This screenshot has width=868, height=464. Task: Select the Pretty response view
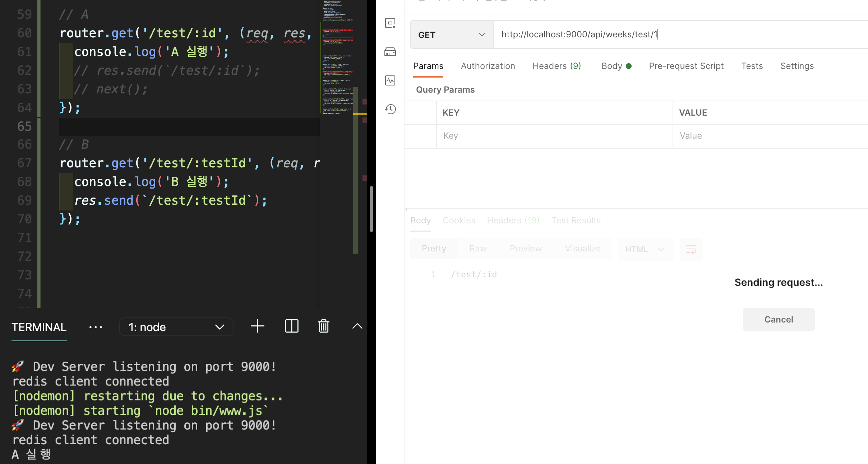click(x=434, y=249)
